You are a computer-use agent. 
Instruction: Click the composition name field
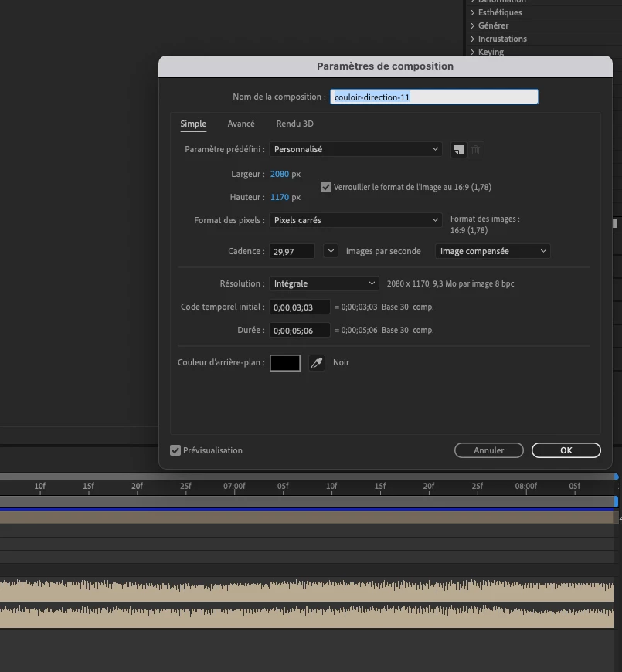tap(433, 97)
